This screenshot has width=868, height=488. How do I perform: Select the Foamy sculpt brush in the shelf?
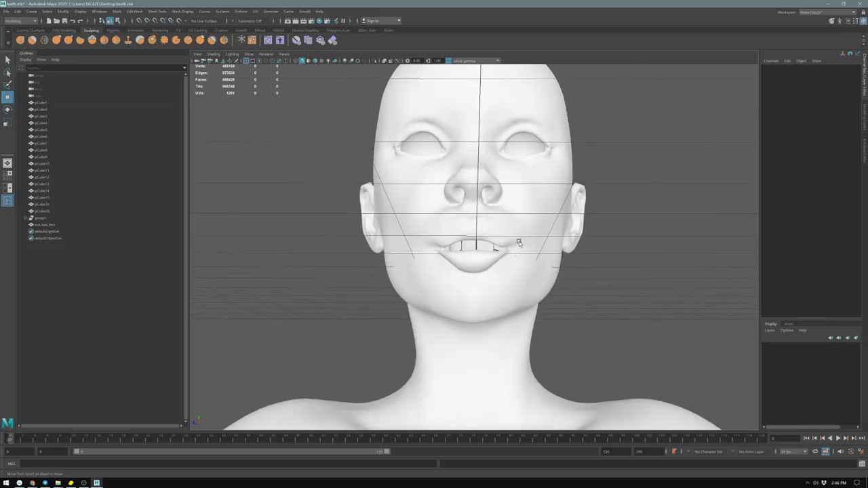(92, 40)
